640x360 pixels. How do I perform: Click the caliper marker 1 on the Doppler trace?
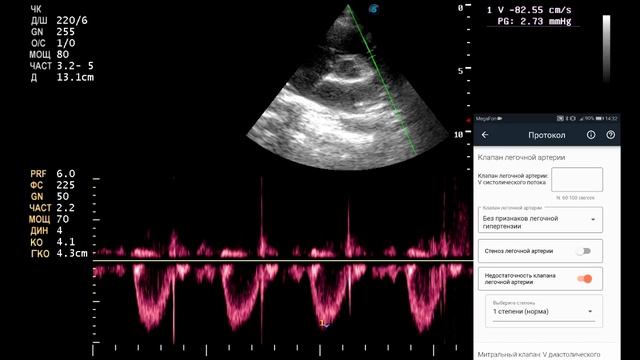pos(323,324)
